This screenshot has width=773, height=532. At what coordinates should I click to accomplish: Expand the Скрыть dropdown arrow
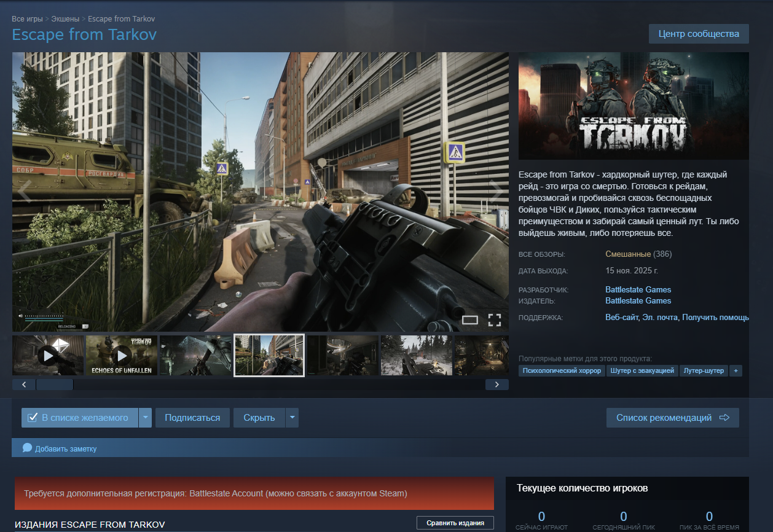[292, 418]
